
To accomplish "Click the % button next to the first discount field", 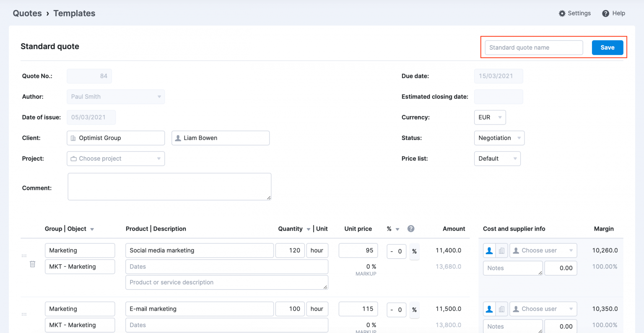I will coord(414,251).
